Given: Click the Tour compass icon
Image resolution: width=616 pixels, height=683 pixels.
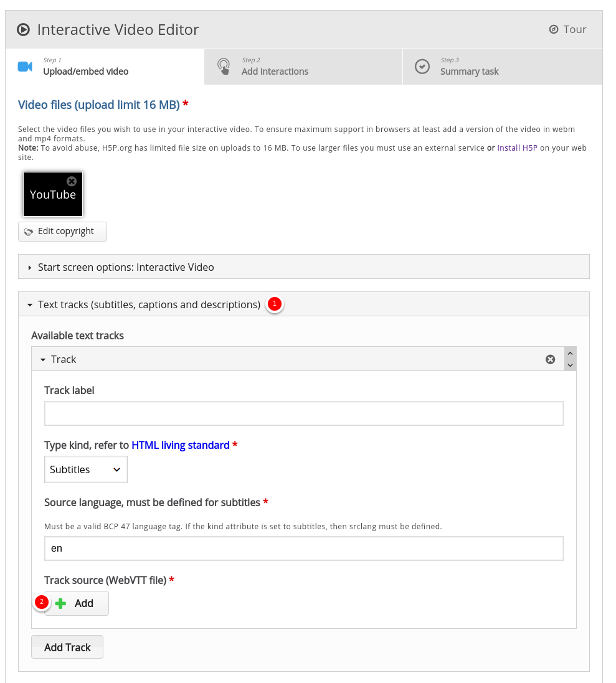Looking at the screenshot, I should pos(554,29).
